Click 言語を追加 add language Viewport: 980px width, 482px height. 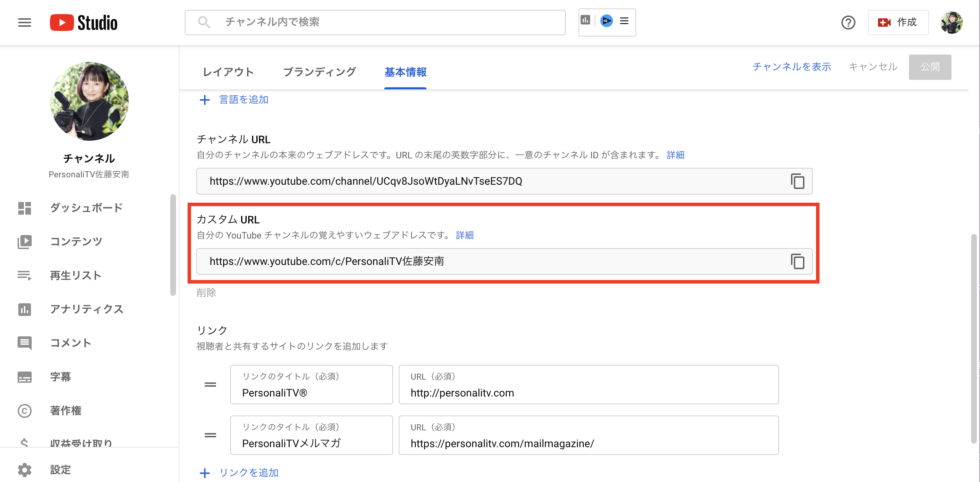244,100
